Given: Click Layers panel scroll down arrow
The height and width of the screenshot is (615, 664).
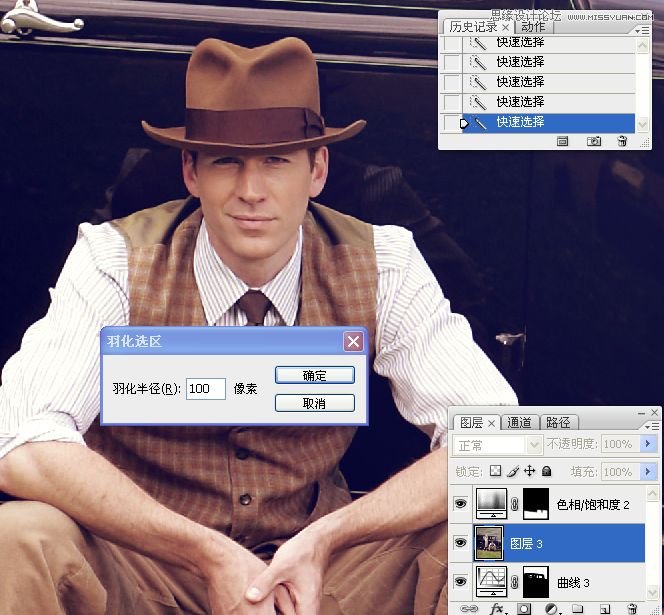Looking at the screenshot, I should [652, 592].
